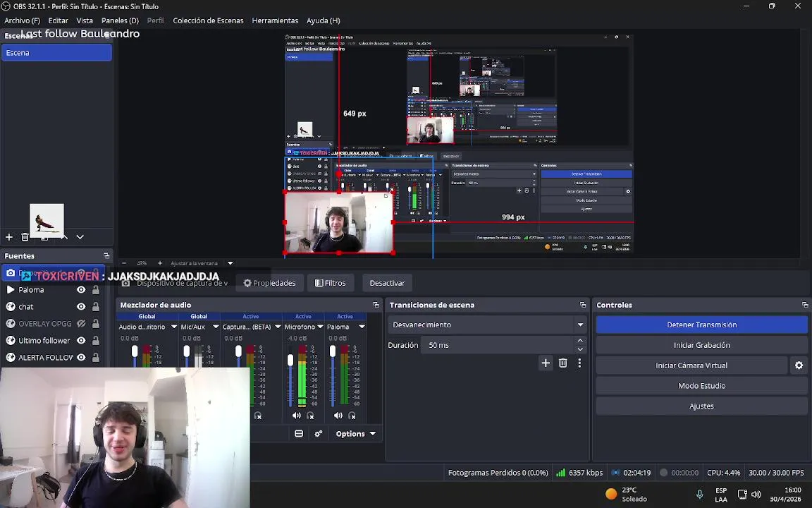Pop out the Controles panel
The image size is (812, 508).
[x=805, y=305]
